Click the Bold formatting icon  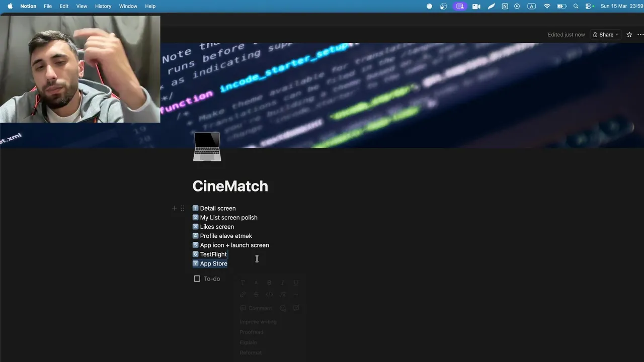pos(269,283)
